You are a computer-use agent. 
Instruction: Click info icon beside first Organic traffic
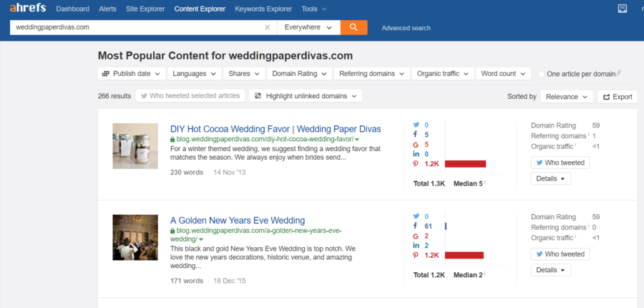point(575,145)
